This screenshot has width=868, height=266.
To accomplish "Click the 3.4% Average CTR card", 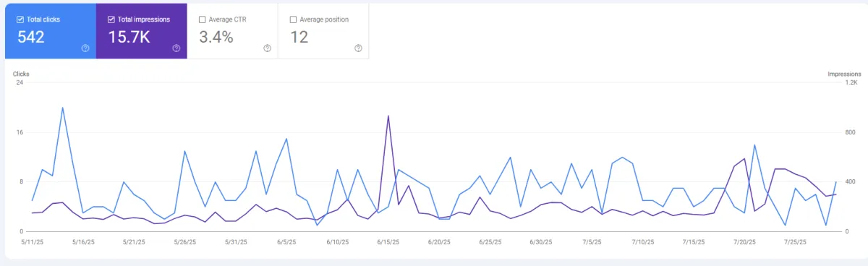I will 232,31.
